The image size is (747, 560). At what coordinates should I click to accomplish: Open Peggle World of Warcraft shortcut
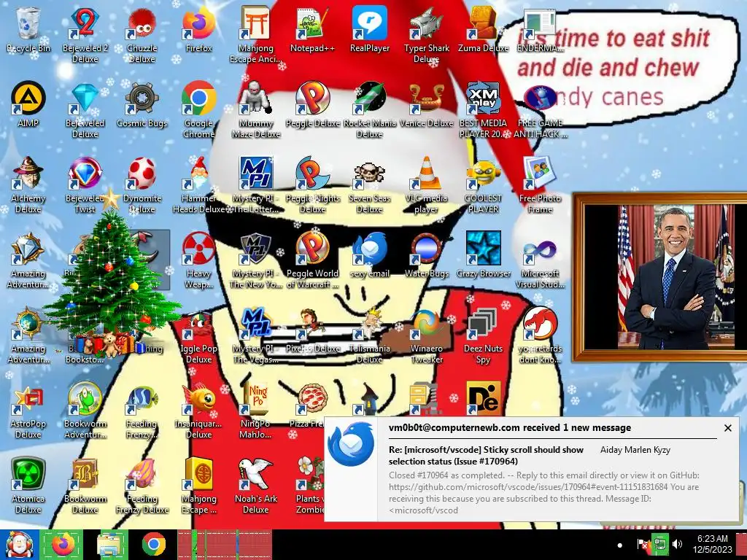click(x=312, y=260)
